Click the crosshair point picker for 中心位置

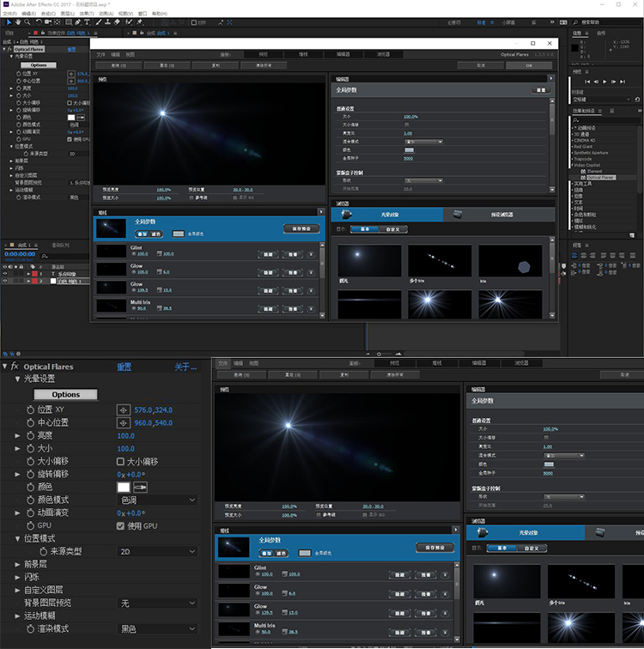point(123,423)
